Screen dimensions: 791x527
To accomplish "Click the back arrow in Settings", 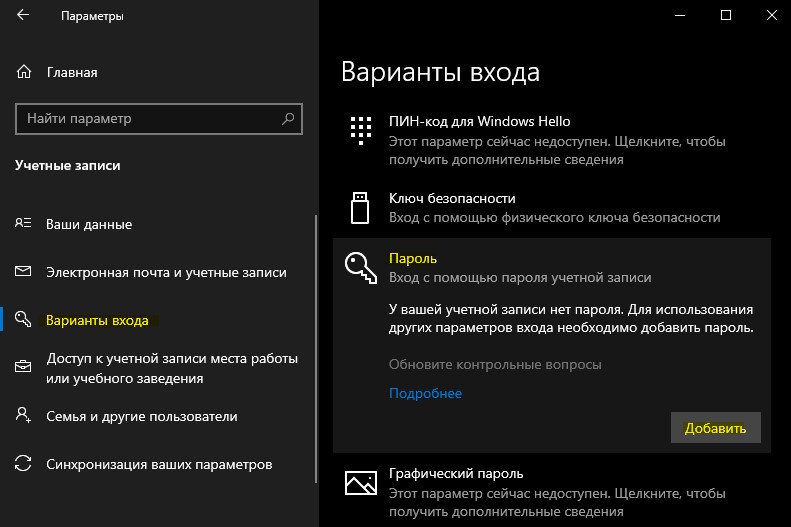I will [x=23, y=15].
